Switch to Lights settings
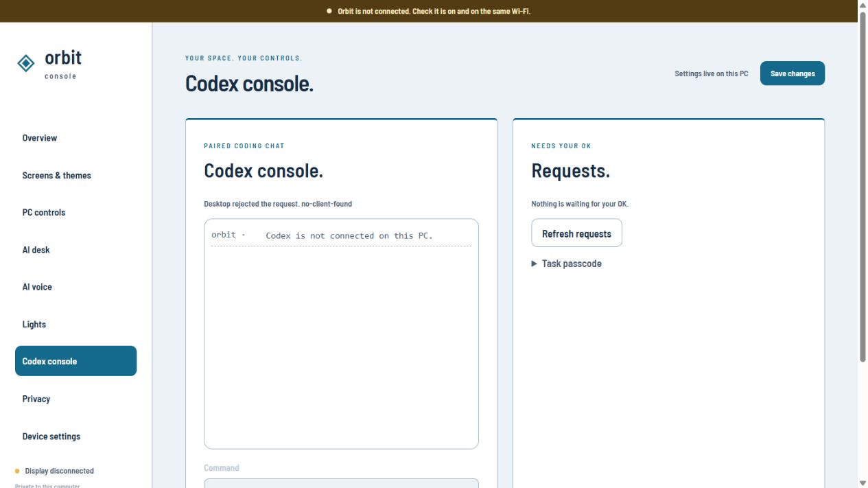Image resolution: width=868 pixels, height=488 pixels. click(75, 324)
